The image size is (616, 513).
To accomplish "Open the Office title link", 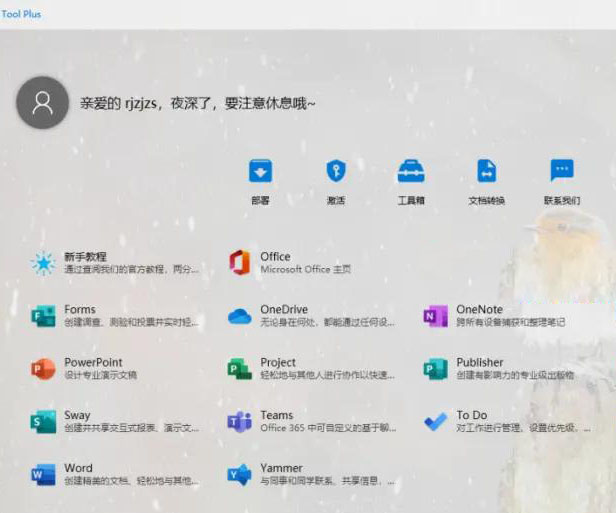I will (x=275, y=256).
